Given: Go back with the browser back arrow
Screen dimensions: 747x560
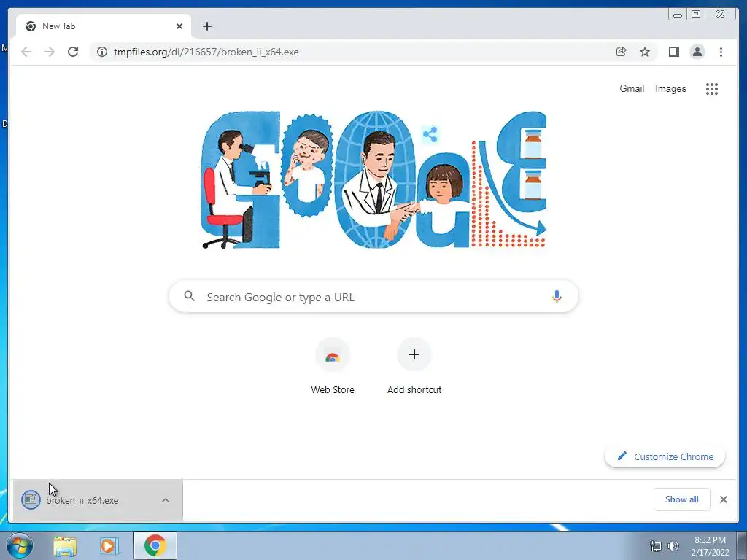Looking at the screenshot, I should pos(26,52).
